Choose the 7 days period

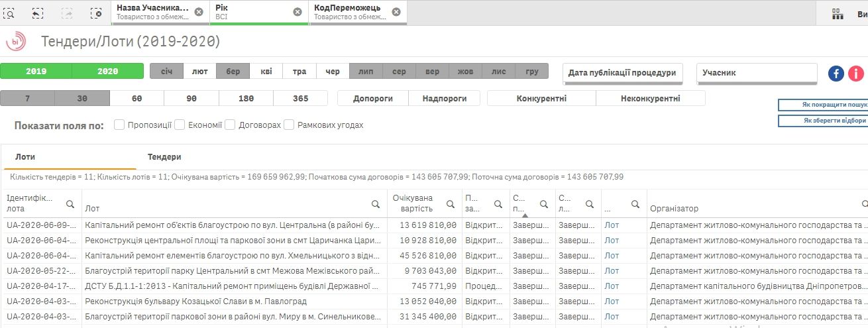[27, 99]
